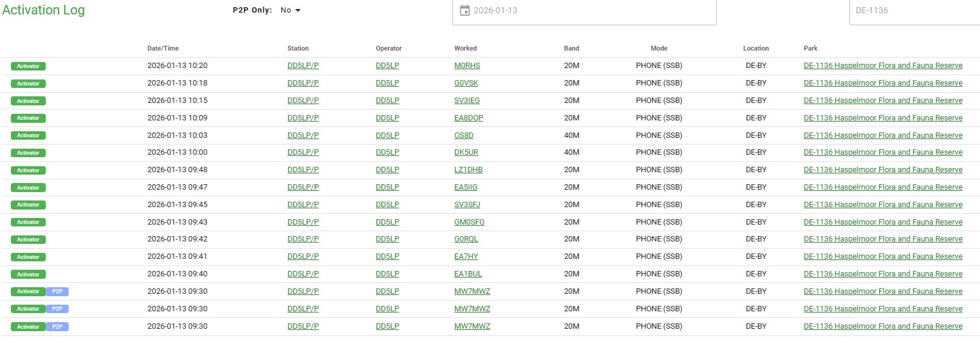Viewport: 980px width, 342px height.
Task: Click the Activator badge in M0RHS row
Action: (28, 66)
